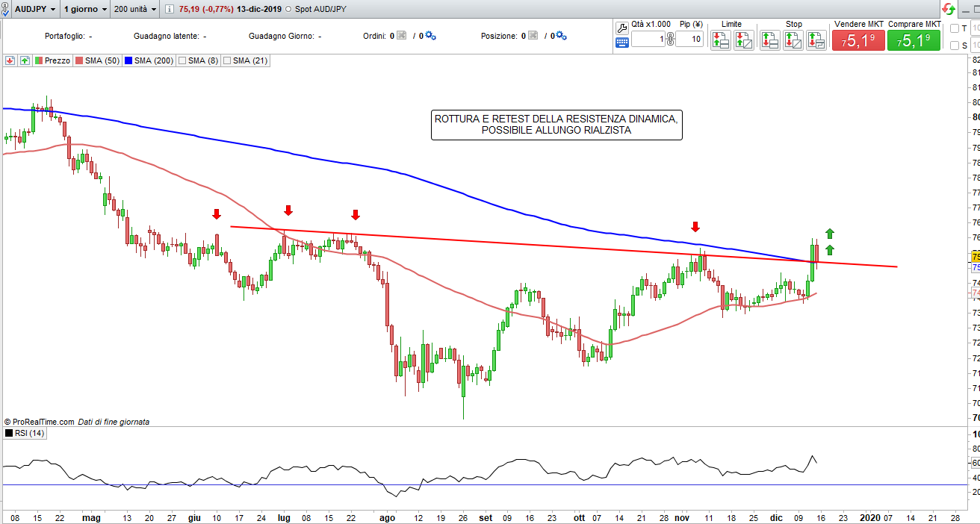Click the first Limite order icon
Image resolution: width=980 pixels, height=524 pixels.
click(x=720, y=40)
